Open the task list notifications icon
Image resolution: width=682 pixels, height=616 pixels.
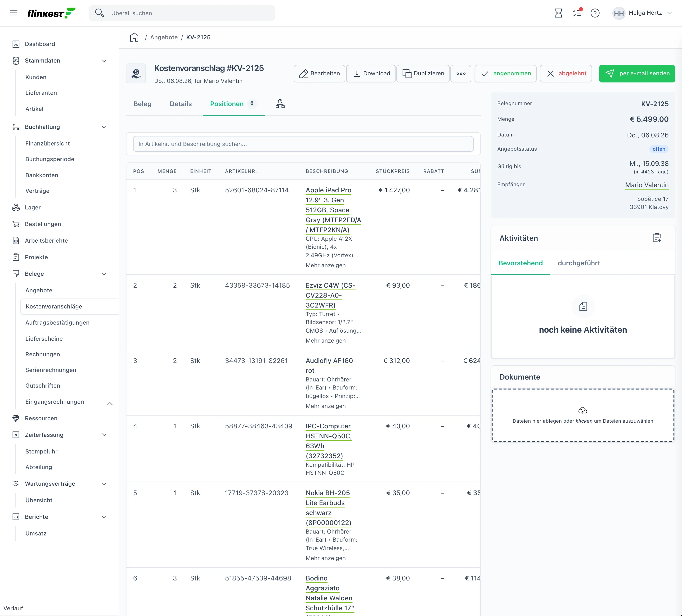pyautogui.click(x=577, y=13)
